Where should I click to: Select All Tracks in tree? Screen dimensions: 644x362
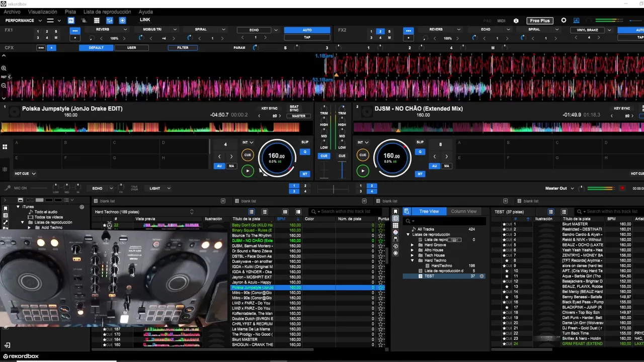point(426,229)
